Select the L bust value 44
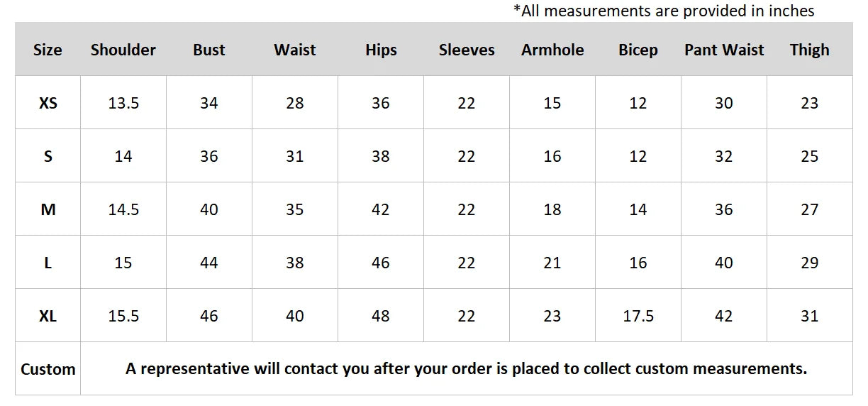The width and height of the screenshot is (868, 406). point(209,263)
